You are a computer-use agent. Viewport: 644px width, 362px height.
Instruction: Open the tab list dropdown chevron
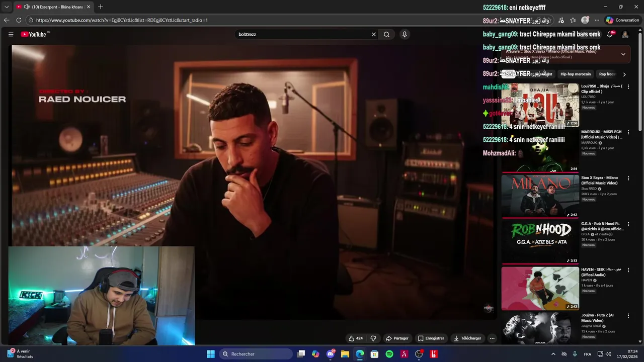click(7, 7)
